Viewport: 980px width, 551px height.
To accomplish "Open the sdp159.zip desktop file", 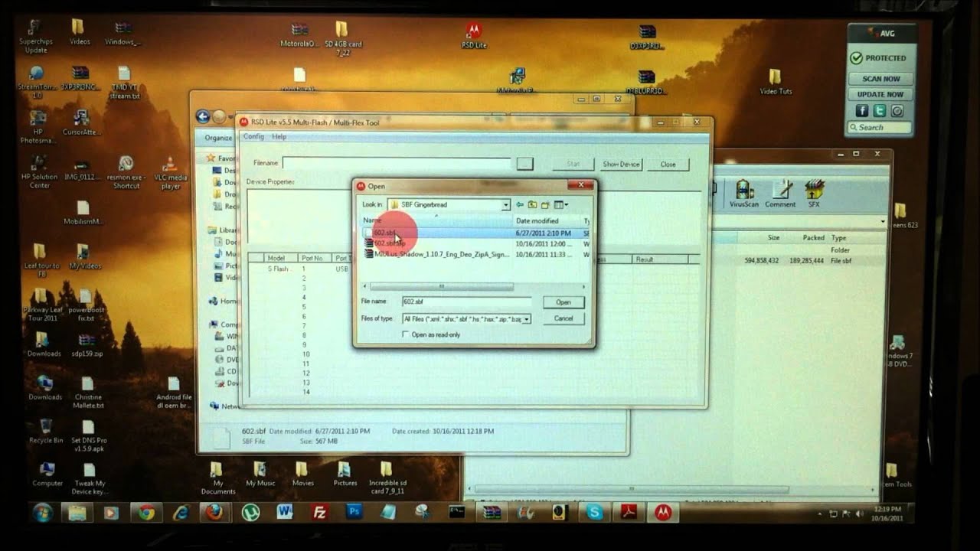I will pos(87,344).
